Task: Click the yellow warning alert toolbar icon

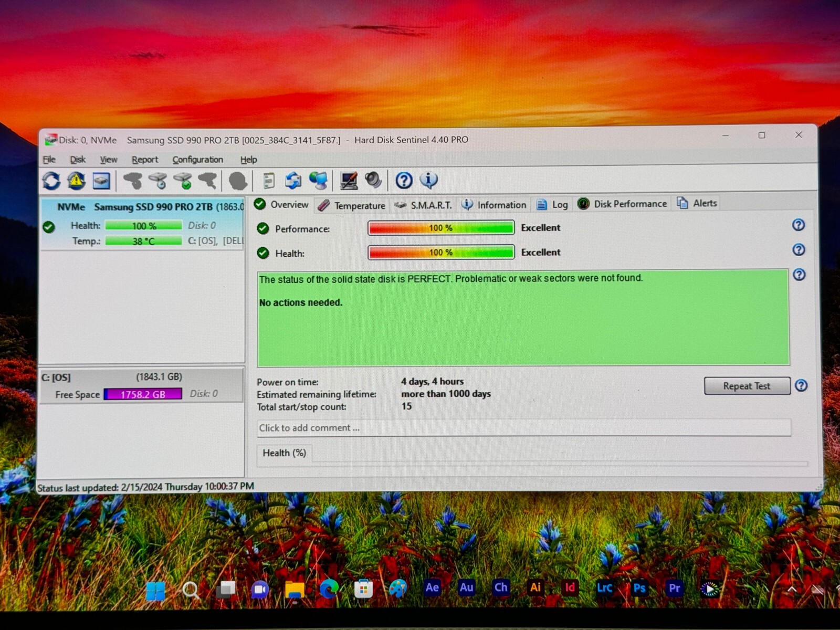Action: click(76, 181)
